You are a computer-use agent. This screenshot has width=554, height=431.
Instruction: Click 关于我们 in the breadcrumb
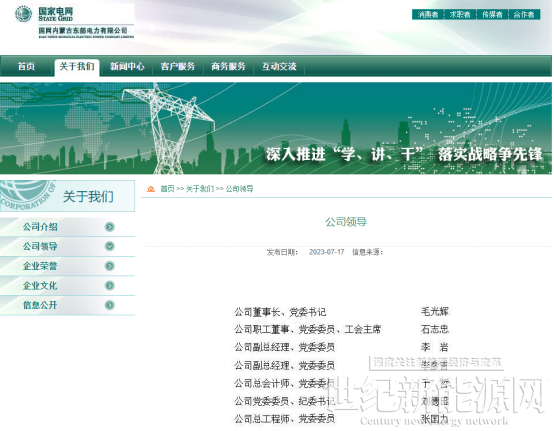coord(200,189)
